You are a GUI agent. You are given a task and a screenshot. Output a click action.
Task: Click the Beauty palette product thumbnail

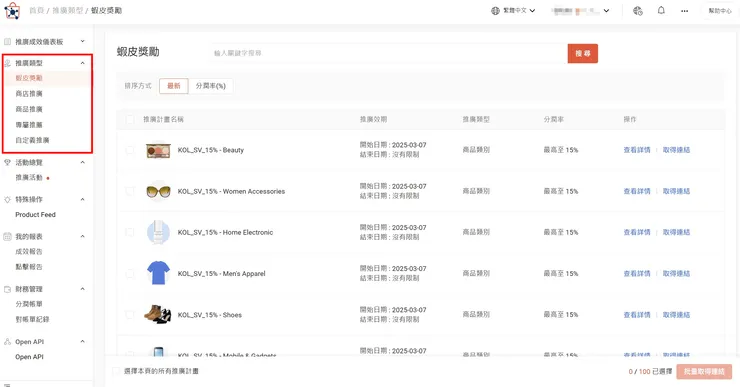click(x=158, y=150)
